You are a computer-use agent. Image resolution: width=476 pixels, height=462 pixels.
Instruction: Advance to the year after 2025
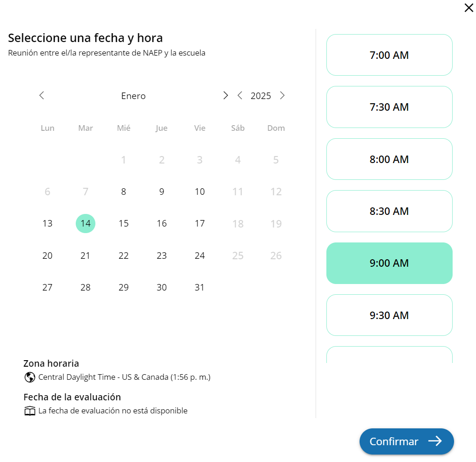[x=282, y=96]
